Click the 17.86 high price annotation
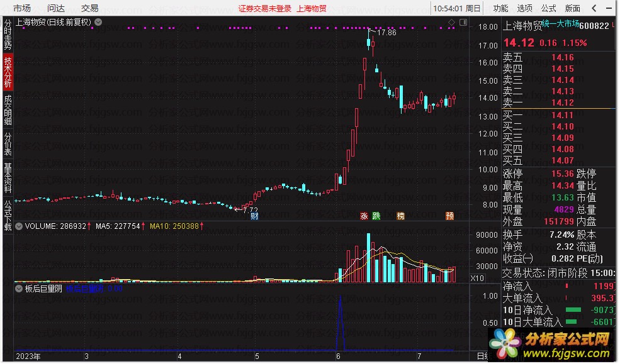The image size is (620, 364). tap(386, 33)
